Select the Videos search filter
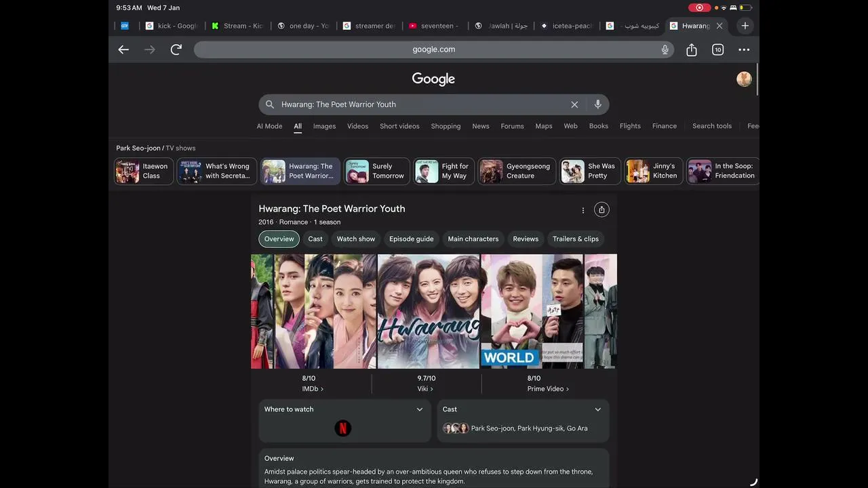868x488 pixels. point(357,126)
